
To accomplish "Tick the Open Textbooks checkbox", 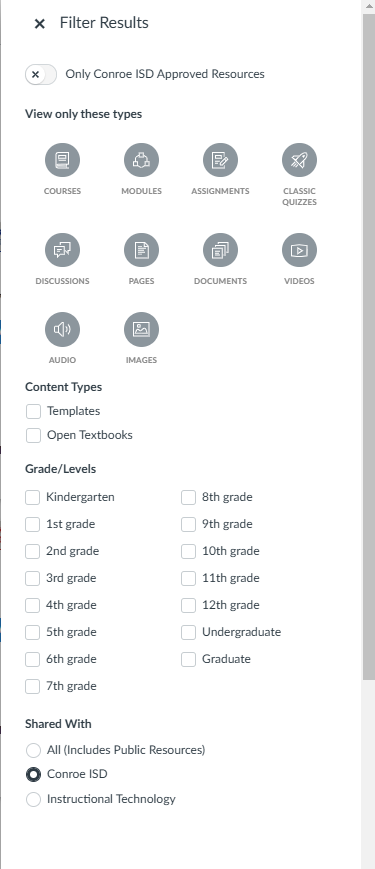I will [x=33, y=435].
